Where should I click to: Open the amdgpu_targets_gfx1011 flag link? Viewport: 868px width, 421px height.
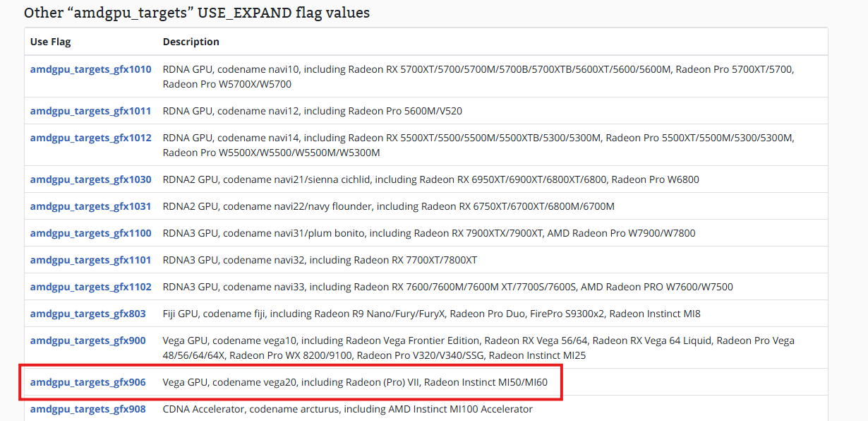(x=90, y=111)
